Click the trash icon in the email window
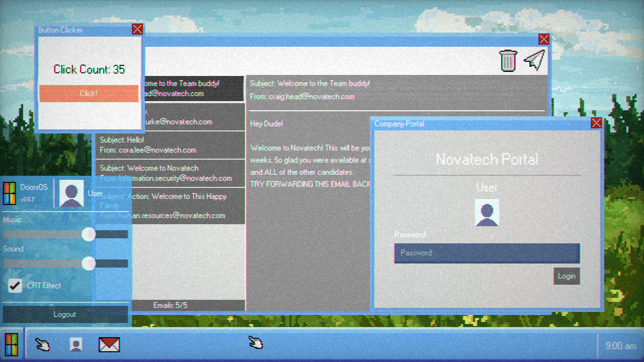 point(508,61)
